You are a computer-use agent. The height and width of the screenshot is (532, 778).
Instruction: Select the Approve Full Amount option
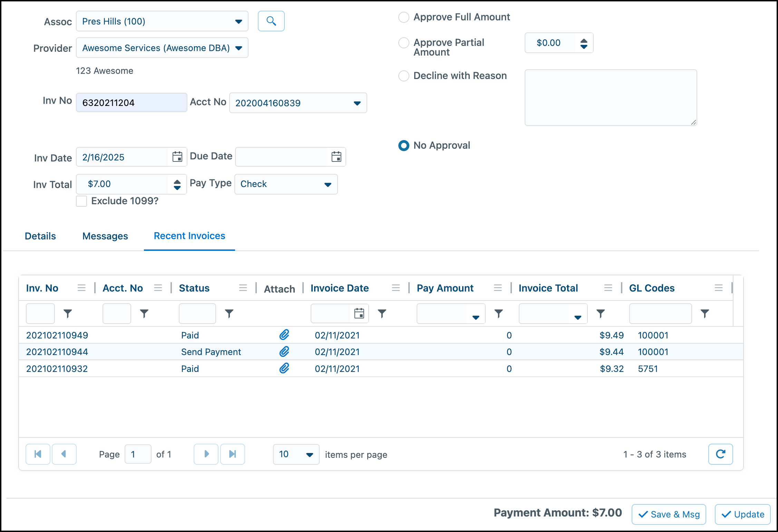tap(403, 17)
